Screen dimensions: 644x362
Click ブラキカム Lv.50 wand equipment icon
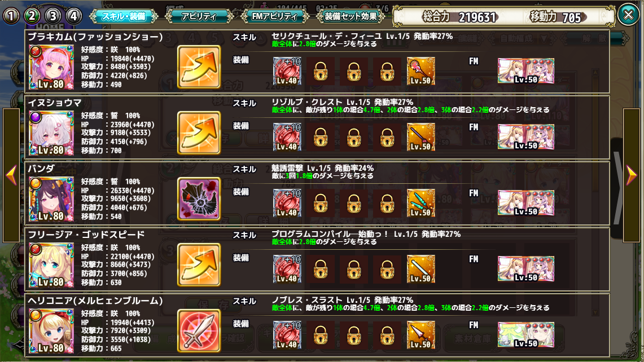coord(421,71)
